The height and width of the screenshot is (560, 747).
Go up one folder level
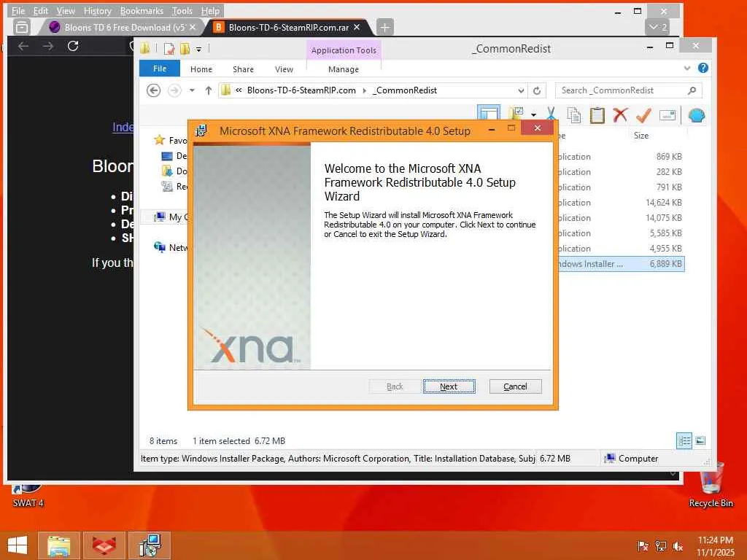(x=208, y=90)
